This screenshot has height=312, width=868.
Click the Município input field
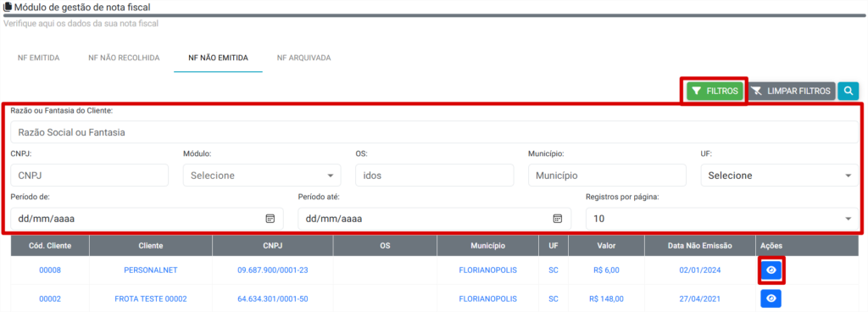[607, 175]
